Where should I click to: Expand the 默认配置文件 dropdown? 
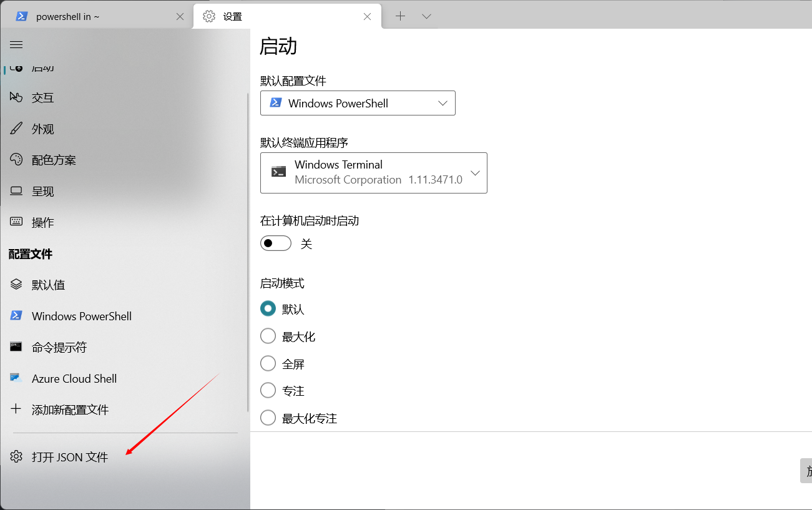[358, 104]
